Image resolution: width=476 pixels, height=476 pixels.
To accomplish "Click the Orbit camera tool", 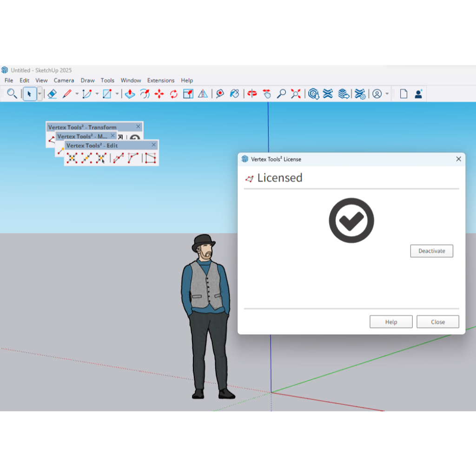I will [252, 94].
